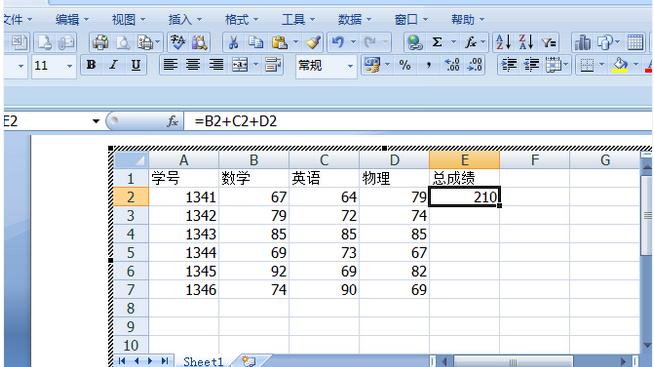
Task: Open the 编辑 menu
Action: (x=72, y=20)
